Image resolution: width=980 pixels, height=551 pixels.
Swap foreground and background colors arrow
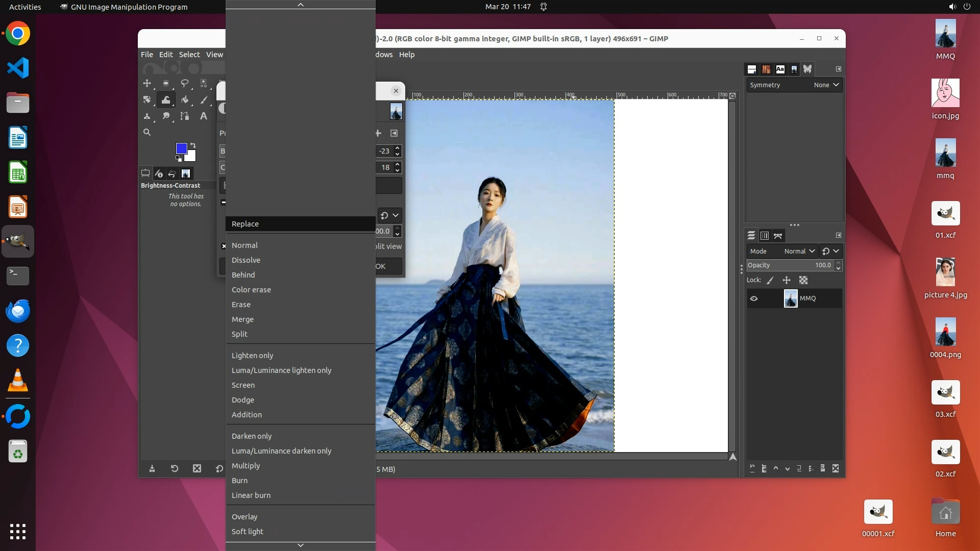(x=193, y=145)
